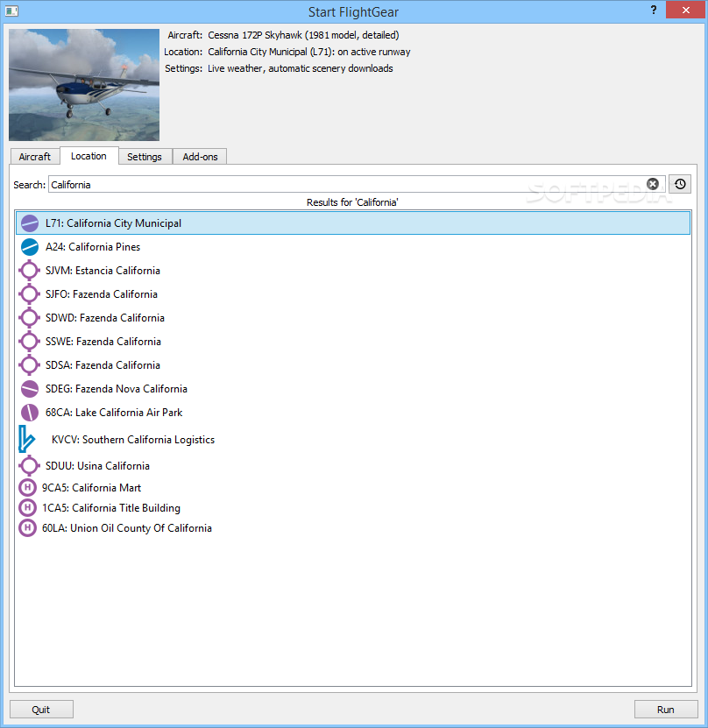Click the KVCV Southern California Logistics runway-layout icon
This screenshot has height=728, width=708.
click(x=26, y=439)
